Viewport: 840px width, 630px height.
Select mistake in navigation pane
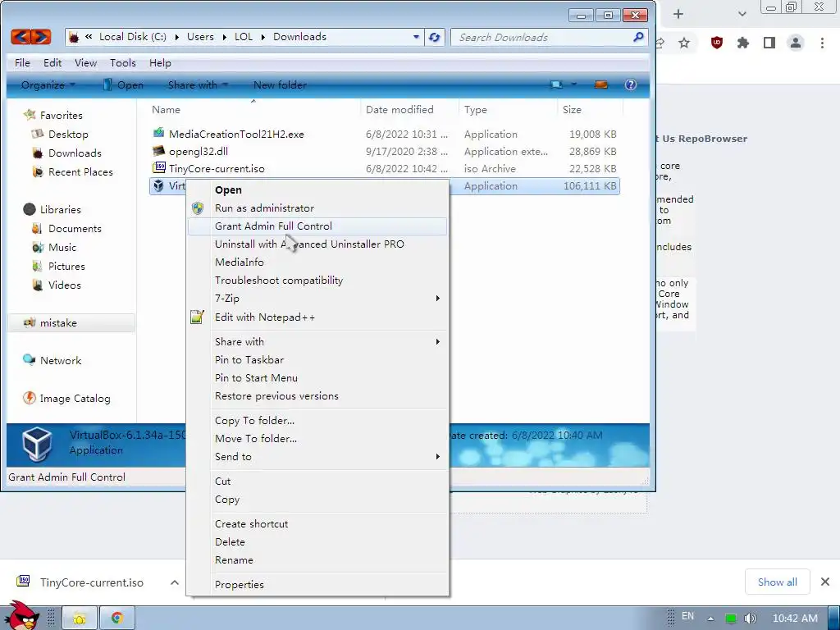(71, 323)
